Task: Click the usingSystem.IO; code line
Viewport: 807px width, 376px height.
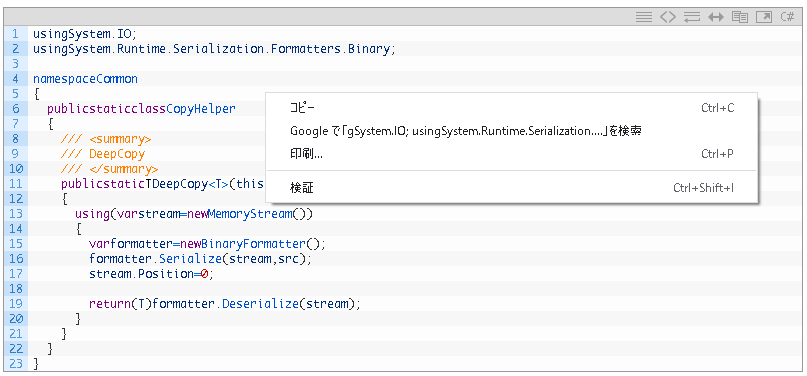Action: 85,34
